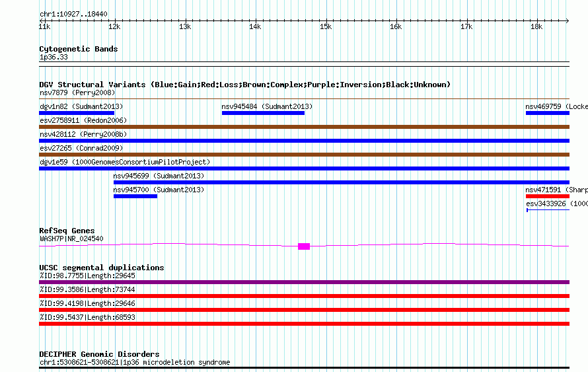Select the short nsv945700 blue bar
Image resolution: width=588 pixels, height=372 pixels.
click(x=135, y=196)
